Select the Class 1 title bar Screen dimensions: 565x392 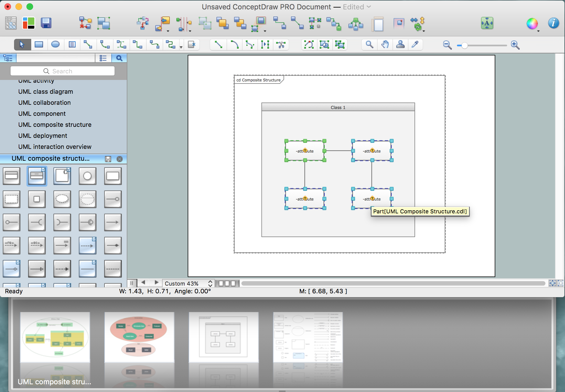338,107
